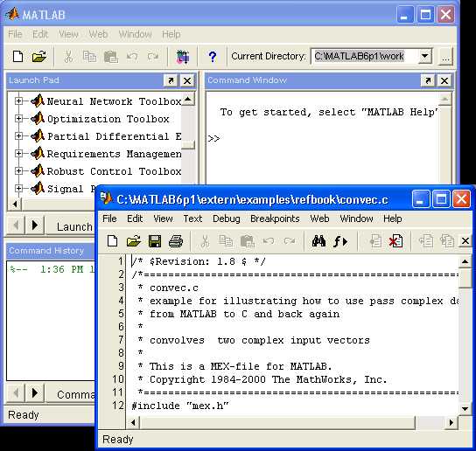The height and width of the screenshot is (451, 476).
Task: Click Find binoculars icon in editor
Action: coord(318,241)
